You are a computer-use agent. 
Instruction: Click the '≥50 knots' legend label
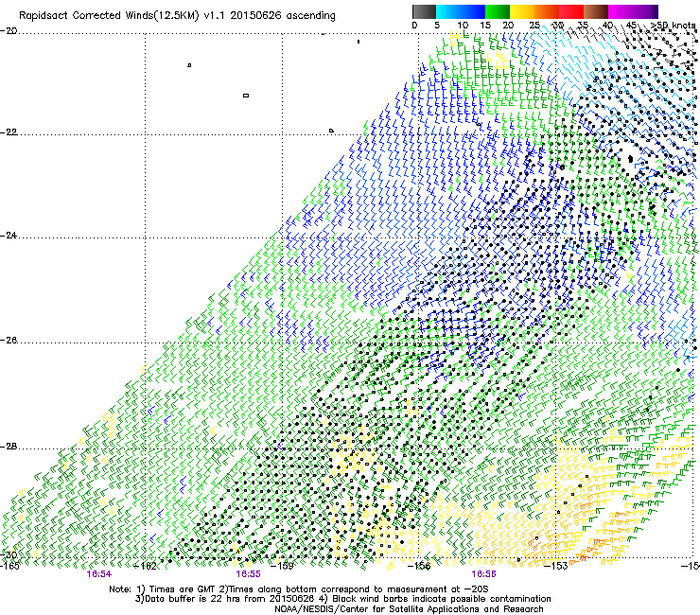pos(673,26)
